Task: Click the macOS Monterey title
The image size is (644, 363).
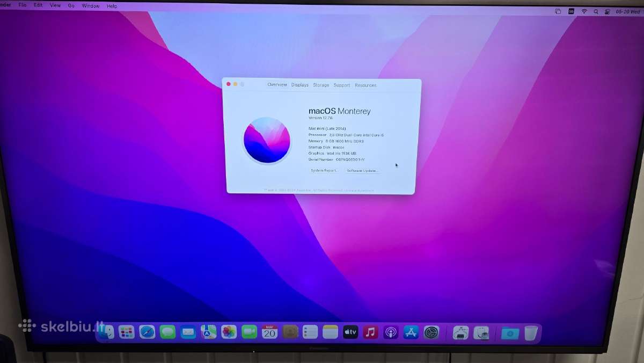Action: click(339, 111)
